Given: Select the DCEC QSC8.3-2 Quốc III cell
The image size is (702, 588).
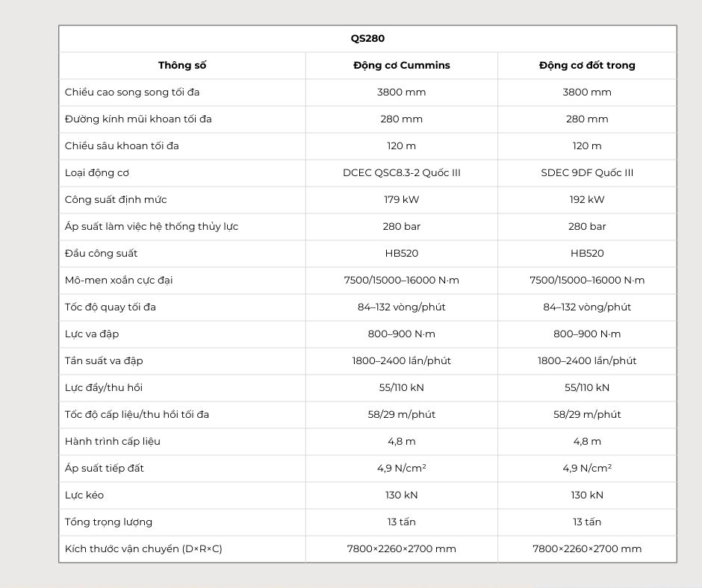Looking at the screenshot, I should pyautogui.click(x=402, y=172).
